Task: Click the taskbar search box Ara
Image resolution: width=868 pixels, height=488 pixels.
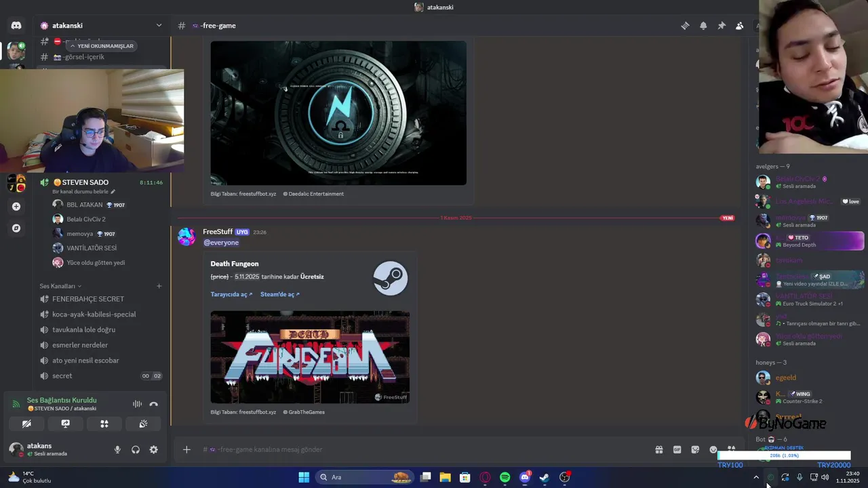Action: 365,477
